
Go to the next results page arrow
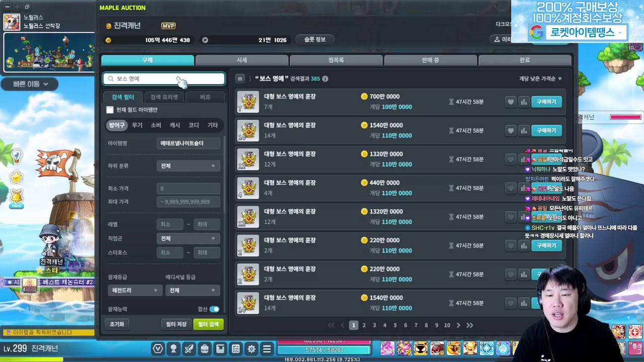(x=458, y=325)
